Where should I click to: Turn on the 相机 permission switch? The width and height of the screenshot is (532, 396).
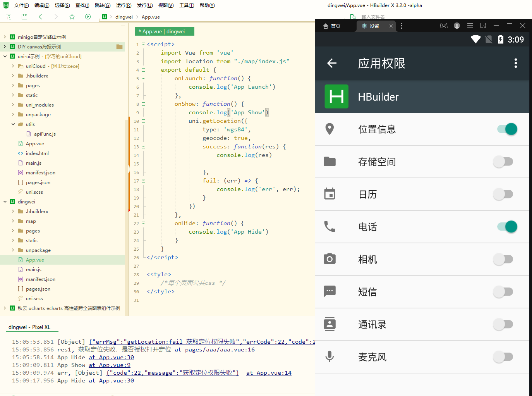503,259
